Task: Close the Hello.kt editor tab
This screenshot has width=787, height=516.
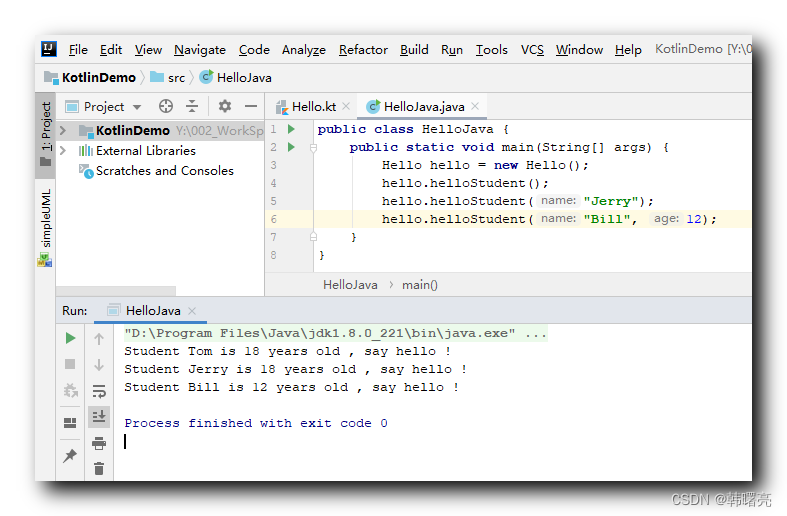Action: click(346, 106)
